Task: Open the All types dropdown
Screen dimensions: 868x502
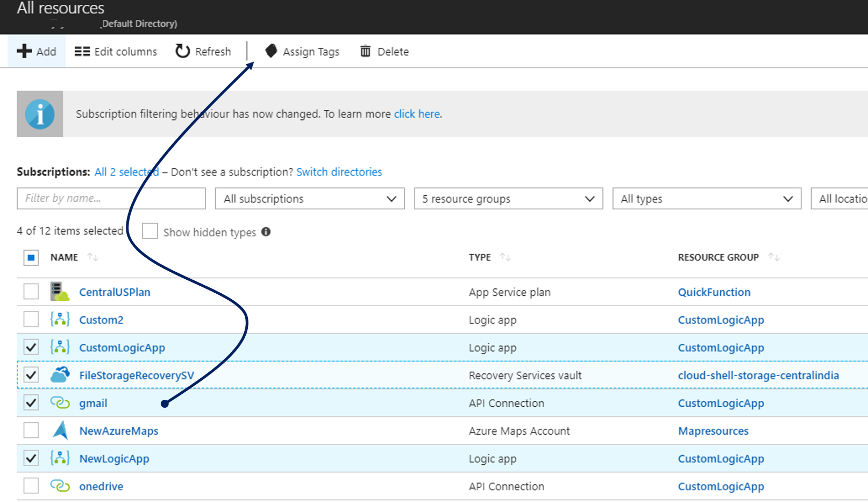Action: click(707, 199)
